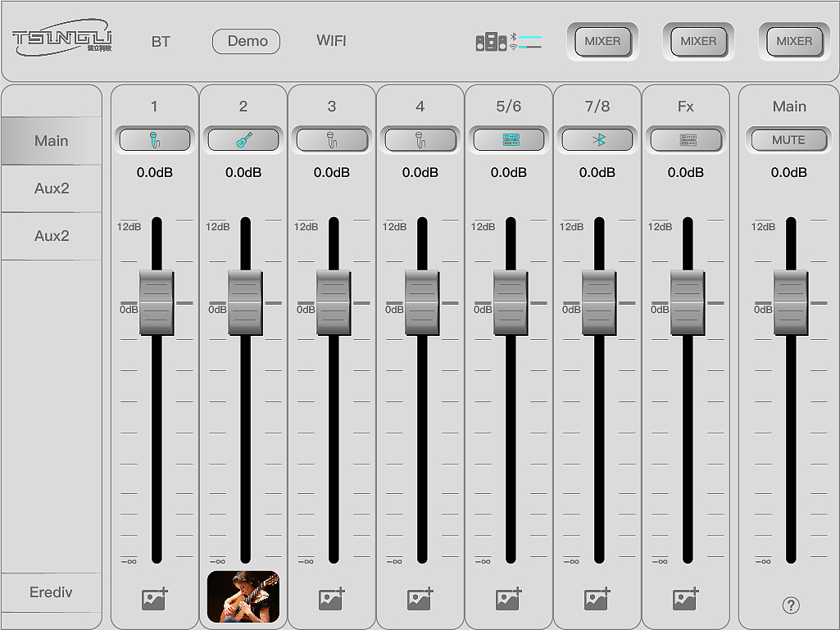Viewport: 840px width, 630px height.
Task: Click channel 2 guitar icon button
Action: pyautogui.click(x=243, y=140)
